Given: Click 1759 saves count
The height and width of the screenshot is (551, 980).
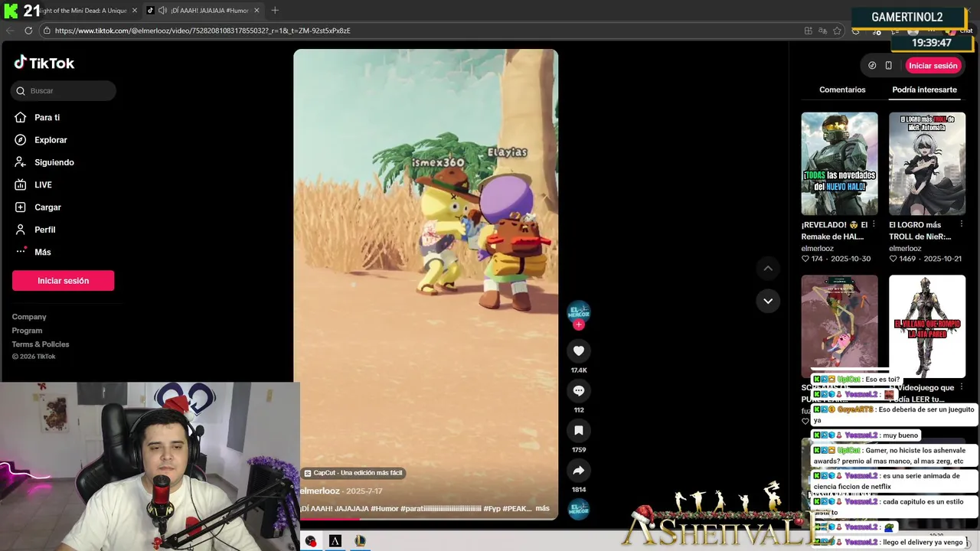Looking at the screenshot, I should tap(579, 450).
